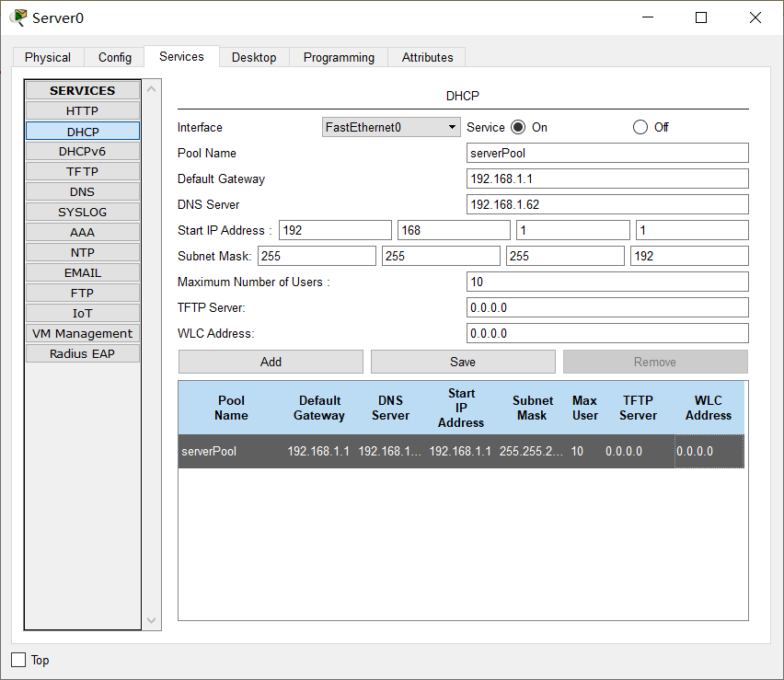Image resolution: width=784 pixels, height=680 pixels.
Task: Click the Pool Name column header
Action: tap(231, 408)
